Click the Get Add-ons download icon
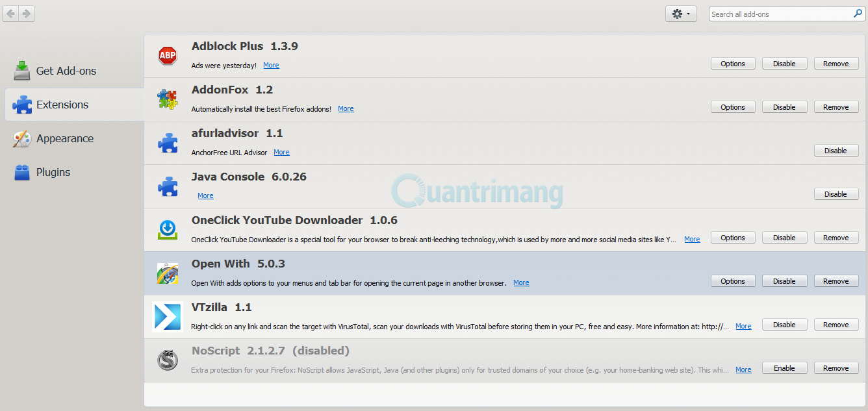Screen dimensions: 868x411 click(22, 71)
